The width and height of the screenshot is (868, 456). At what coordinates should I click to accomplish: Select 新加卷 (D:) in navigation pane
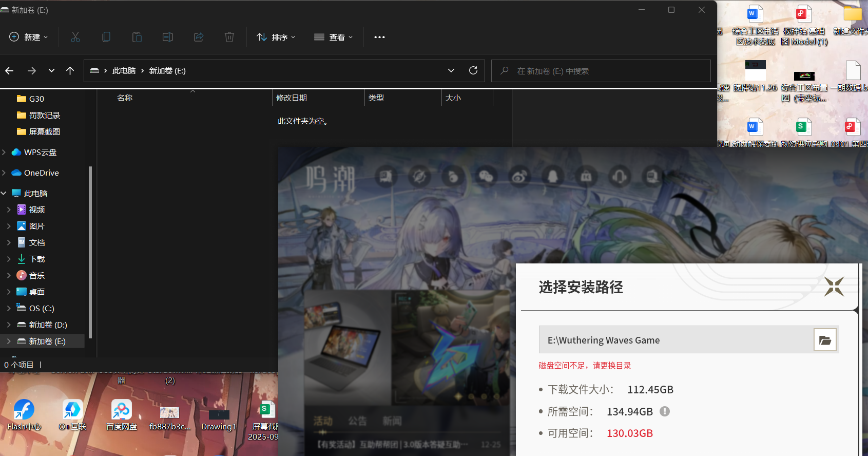click(x=48, y=325)
